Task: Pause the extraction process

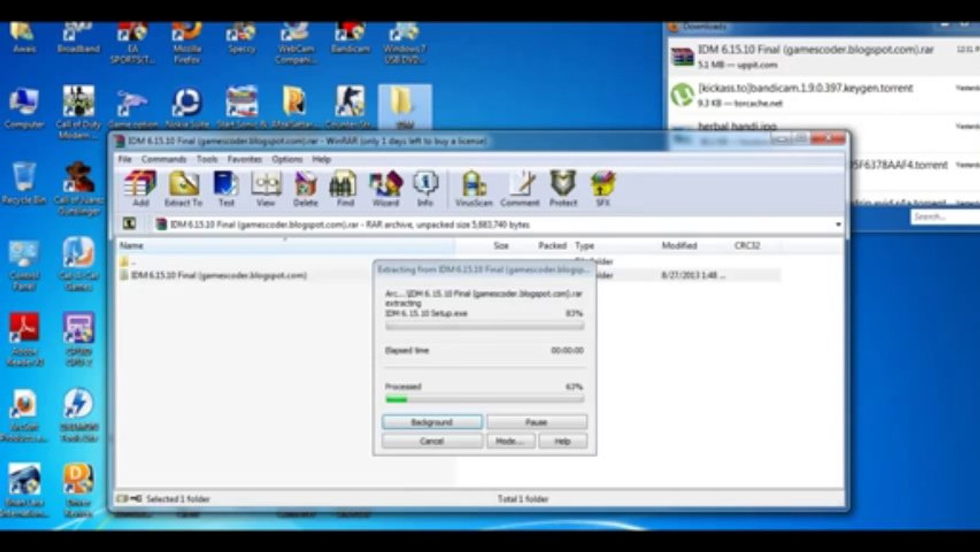Action: coord(537,422)
